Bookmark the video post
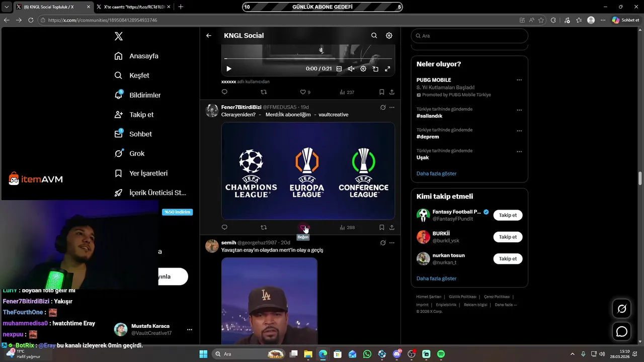644x362 pixels. coord(381,92)
